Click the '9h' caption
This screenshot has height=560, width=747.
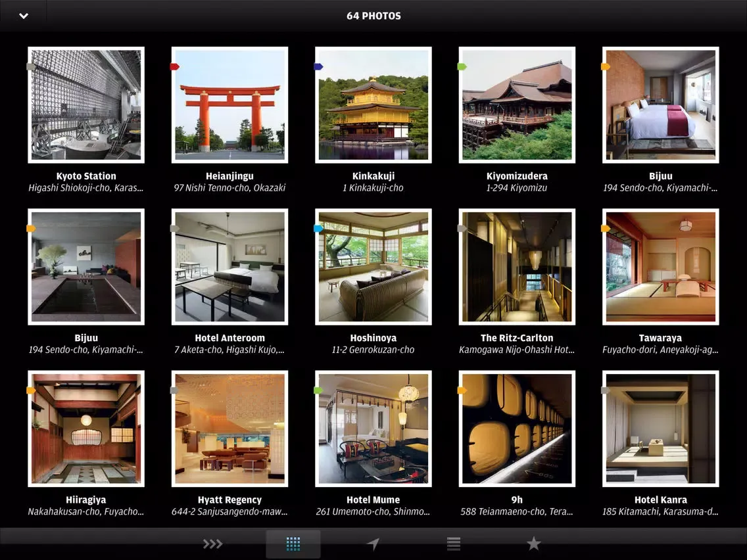(x=517, y=500)
